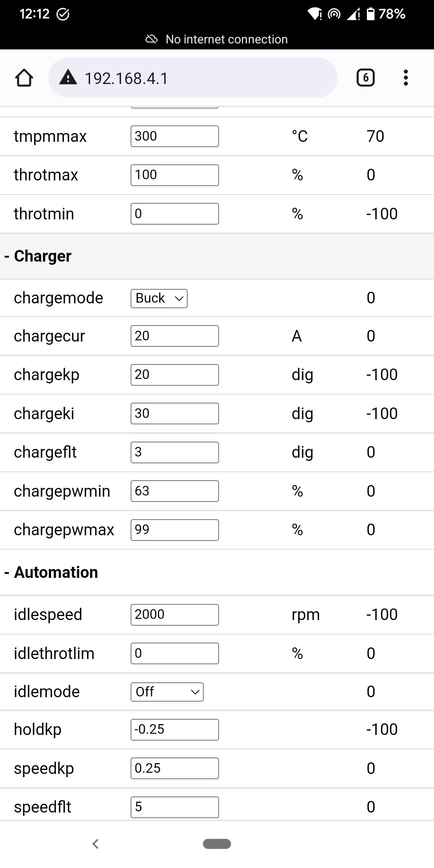Edit the idlespeed value field
The height and width of the screenshot is (868, 434).
click(x=174, y=614)
